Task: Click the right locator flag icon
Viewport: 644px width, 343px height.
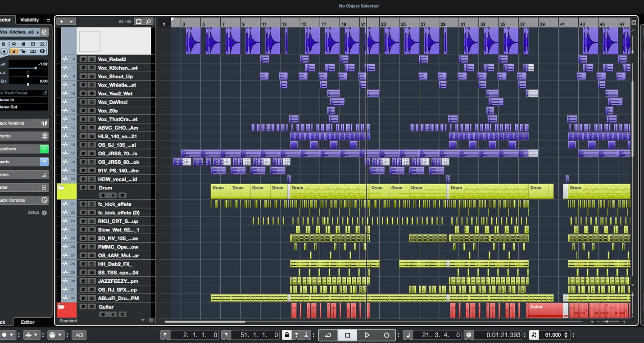Action: [226, 335]
